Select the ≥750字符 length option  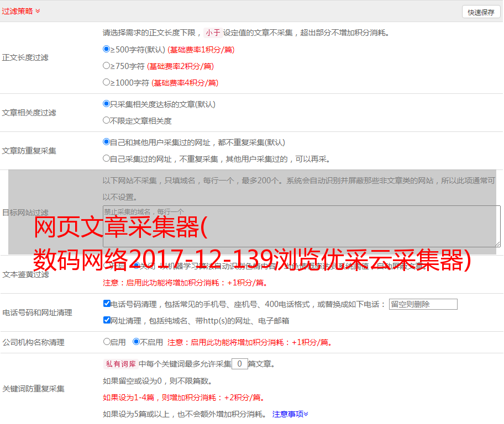(106, 66)
